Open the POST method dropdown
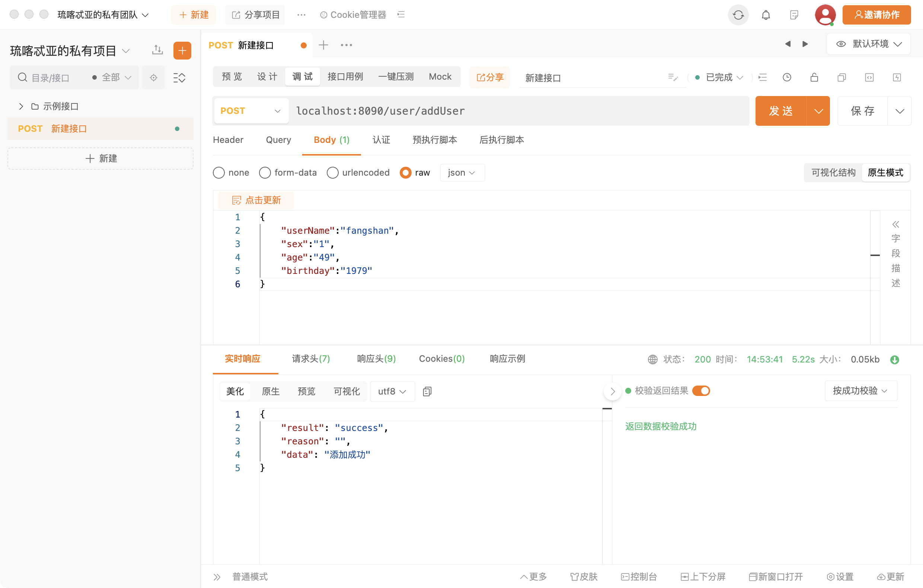The image size is (923, 588). pyautogui.click(x=251, y=111)
